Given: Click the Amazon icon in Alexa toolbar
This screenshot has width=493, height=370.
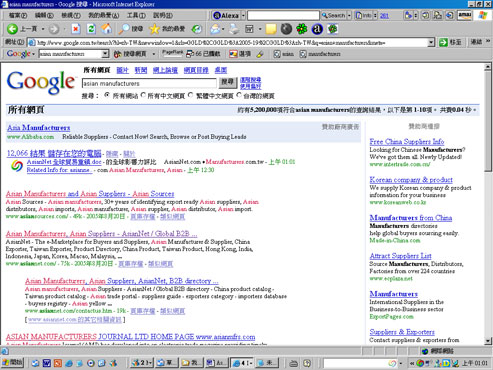Looking at the screenshot, I should 465,15.
